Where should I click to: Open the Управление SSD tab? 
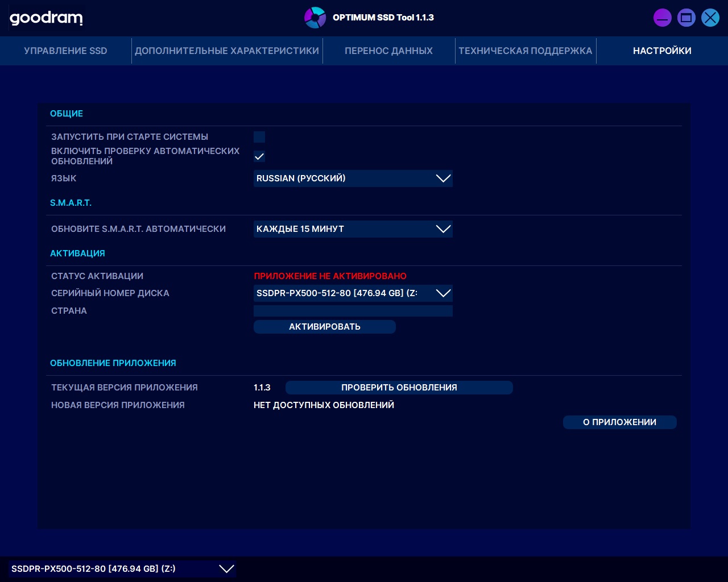click(65, 51)
